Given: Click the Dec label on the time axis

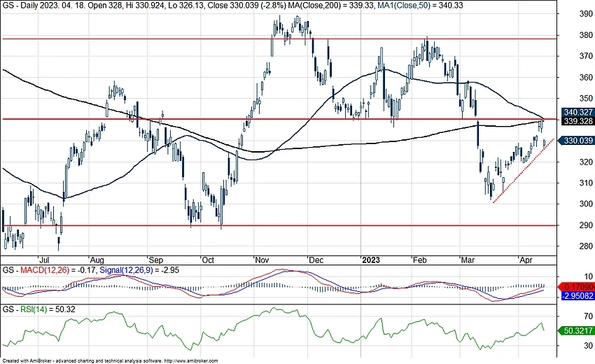Looking at the screenshot, I should pos(316,260).
